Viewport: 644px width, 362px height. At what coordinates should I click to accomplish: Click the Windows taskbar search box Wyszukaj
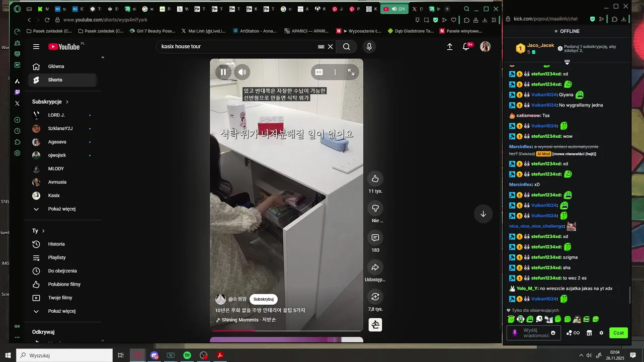64,355
